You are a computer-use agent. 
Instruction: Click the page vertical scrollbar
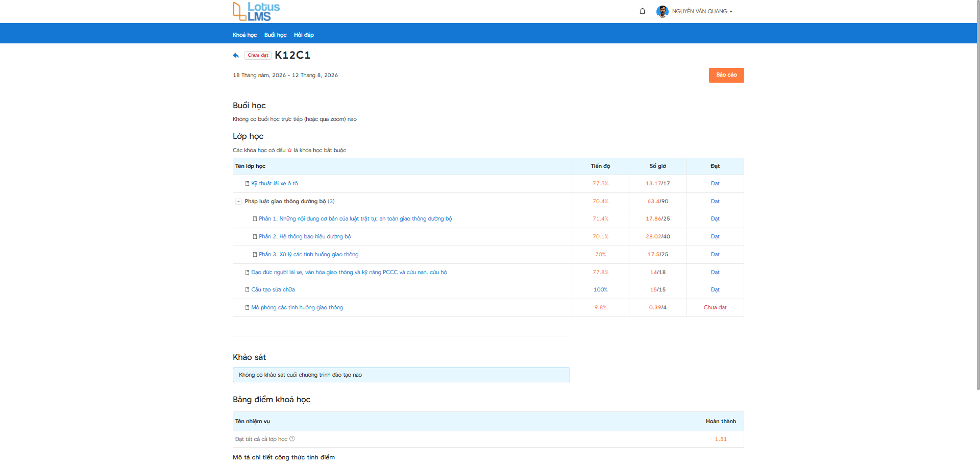click(x=977, y=195)
